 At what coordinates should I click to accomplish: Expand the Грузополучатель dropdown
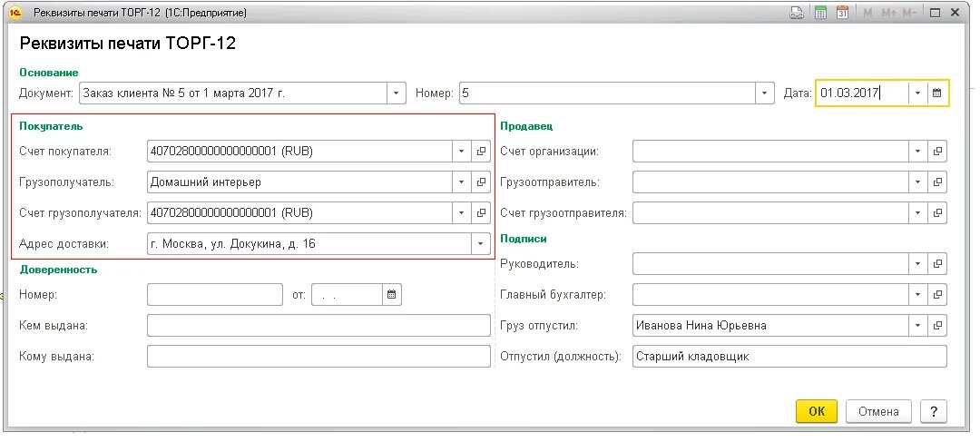click(461, 182)
